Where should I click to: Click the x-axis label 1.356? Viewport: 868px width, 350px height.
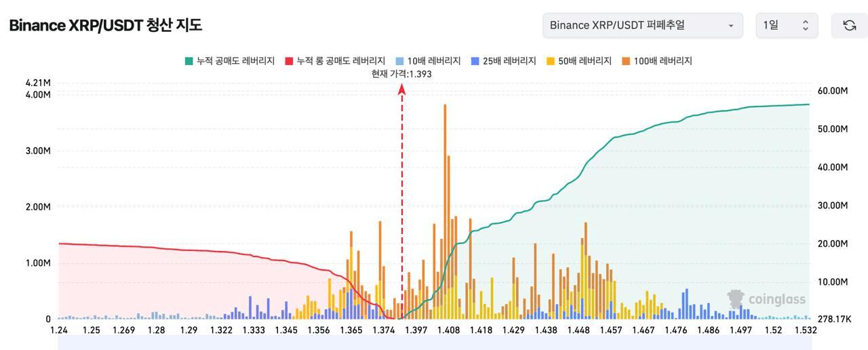[319, 330]
